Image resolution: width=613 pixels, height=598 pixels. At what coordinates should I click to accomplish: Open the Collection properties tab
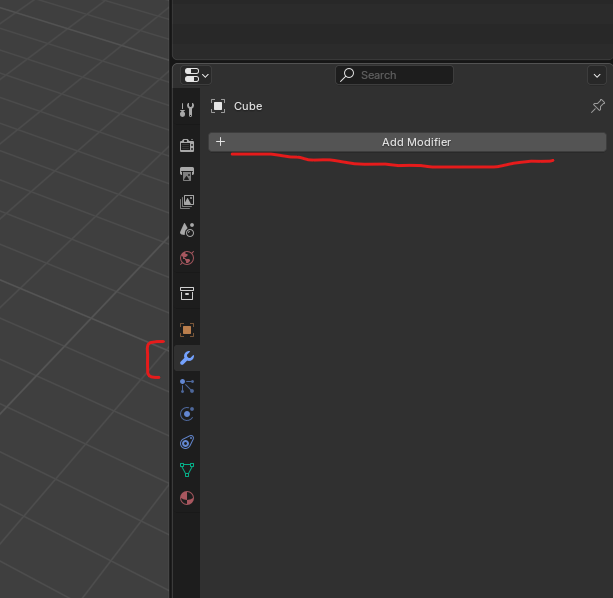[187, 294]
